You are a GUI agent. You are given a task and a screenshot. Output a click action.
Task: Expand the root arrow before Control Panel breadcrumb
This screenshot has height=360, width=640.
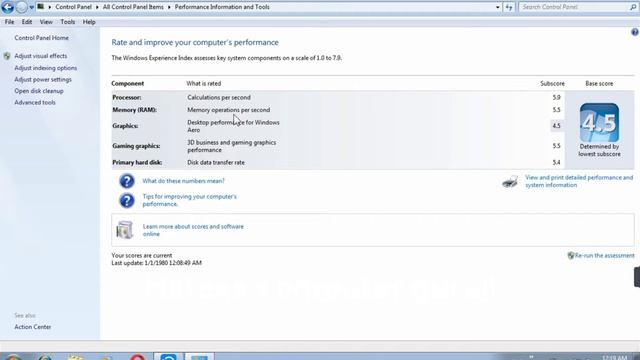tap(50, 7)
